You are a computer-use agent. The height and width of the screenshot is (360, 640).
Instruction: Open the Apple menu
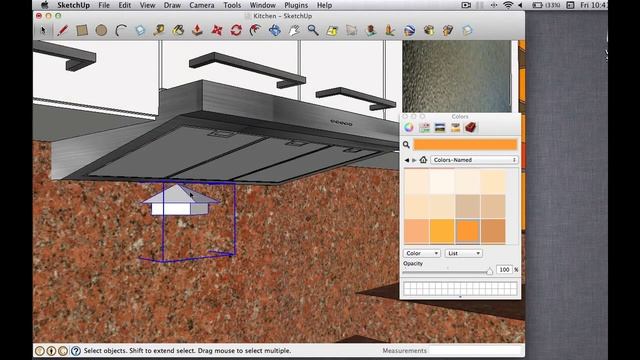44,5
